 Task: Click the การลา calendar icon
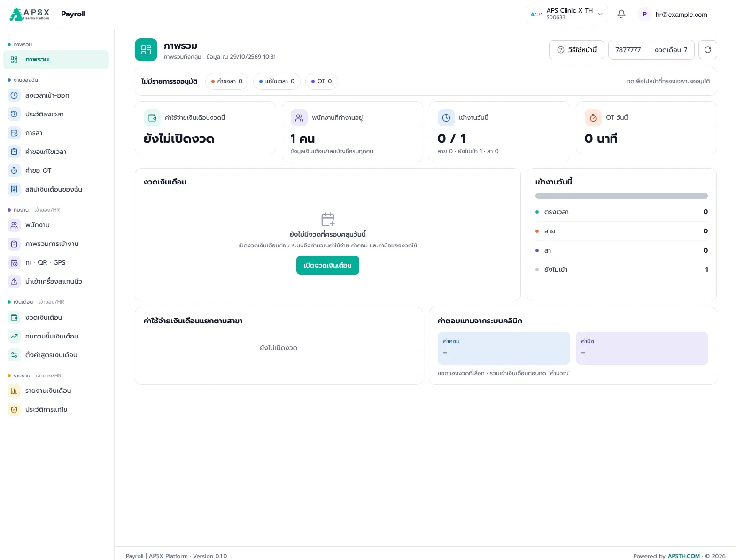[14, 133]
